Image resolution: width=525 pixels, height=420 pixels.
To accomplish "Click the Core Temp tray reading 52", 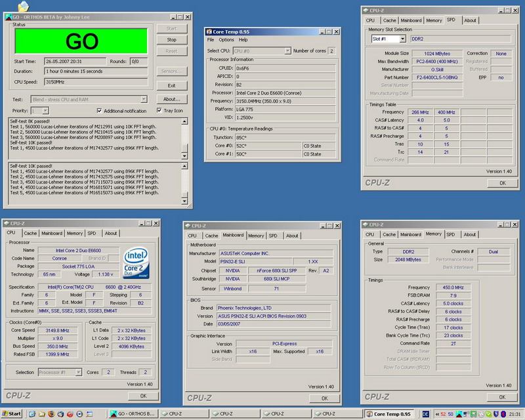I will click(444, 414).
